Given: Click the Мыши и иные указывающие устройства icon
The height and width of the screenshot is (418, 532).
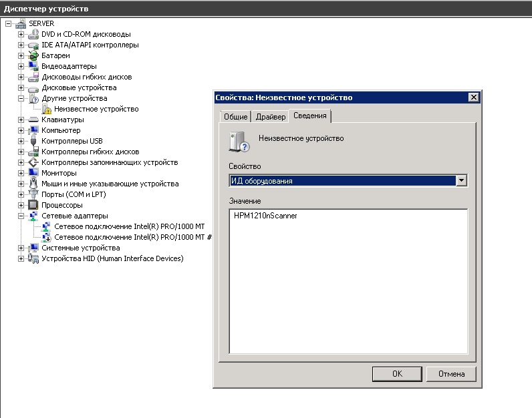Looking at the screenshot, I should click(x=33, y=184).
